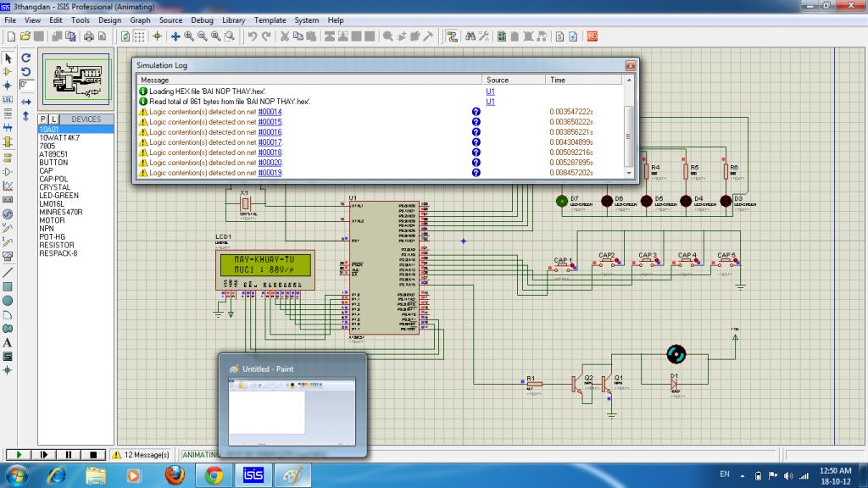Click net #00017 link in log
868x488 pixels.
(x=270, y=142)
